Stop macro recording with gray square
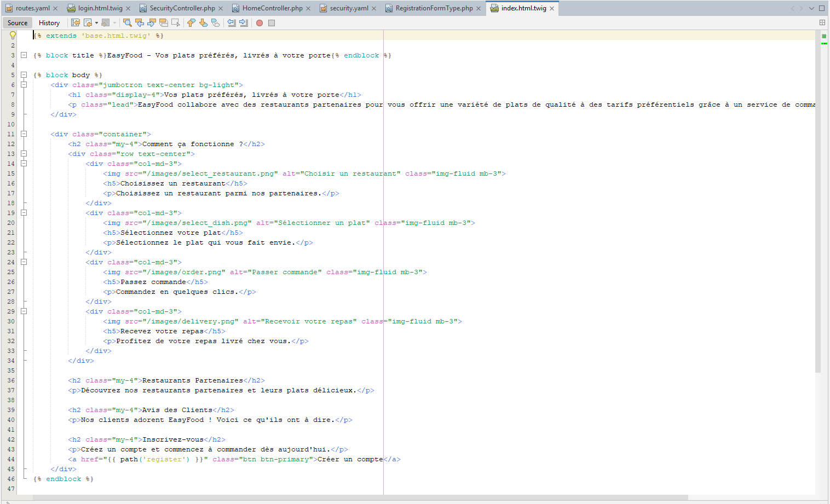The width and height of the screenshot is (830, 504). point(272,23)
